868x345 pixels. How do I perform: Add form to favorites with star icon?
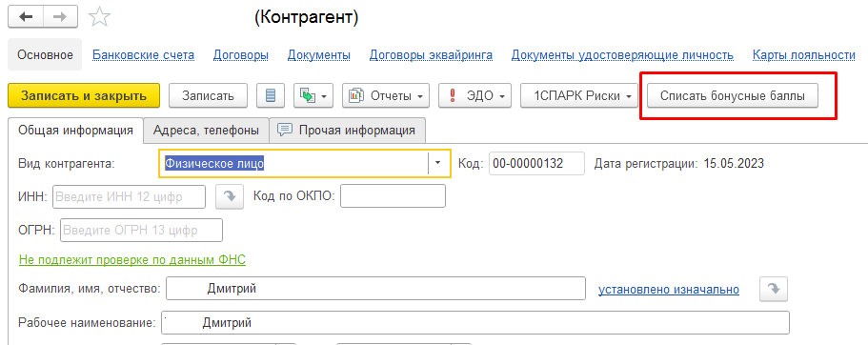pos(100,17)
